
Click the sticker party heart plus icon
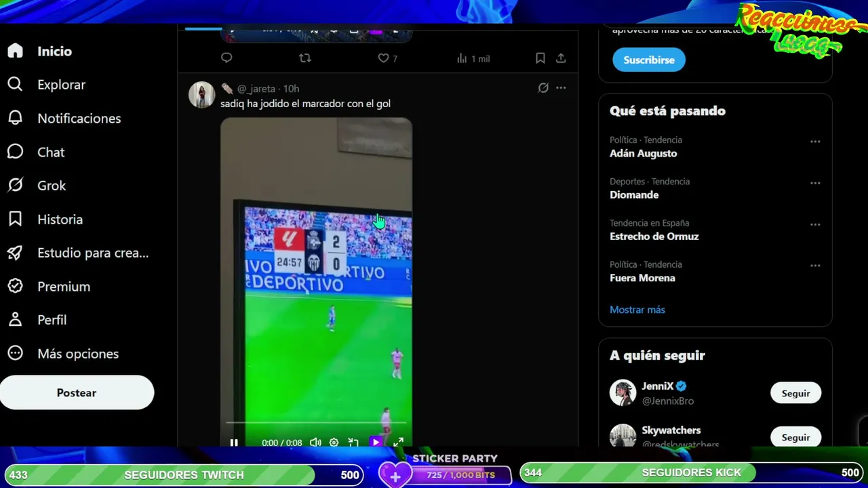pos(395,474)
